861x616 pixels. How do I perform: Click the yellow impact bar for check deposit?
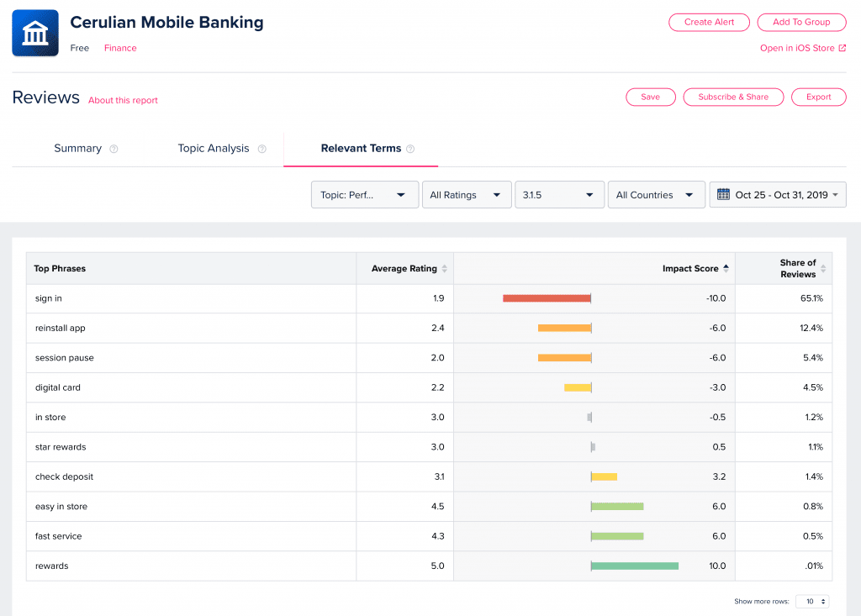pos(604,476)
